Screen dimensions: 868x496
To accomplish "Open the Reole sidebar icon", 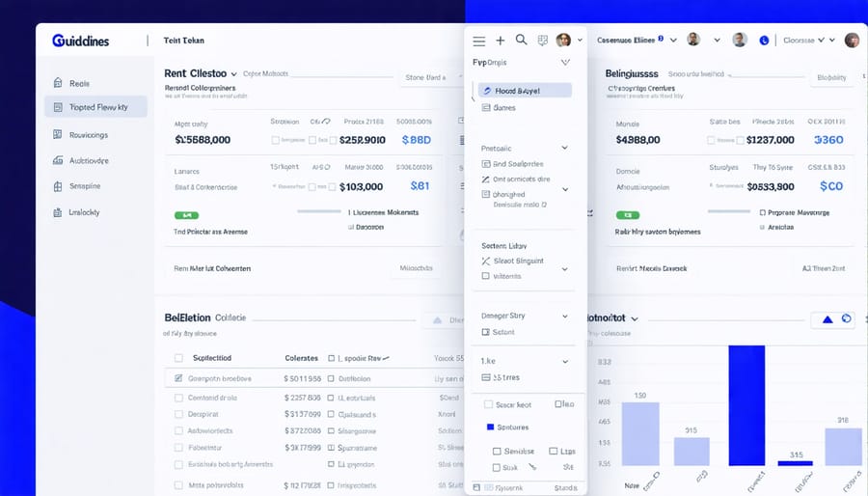I will (58, 83).
